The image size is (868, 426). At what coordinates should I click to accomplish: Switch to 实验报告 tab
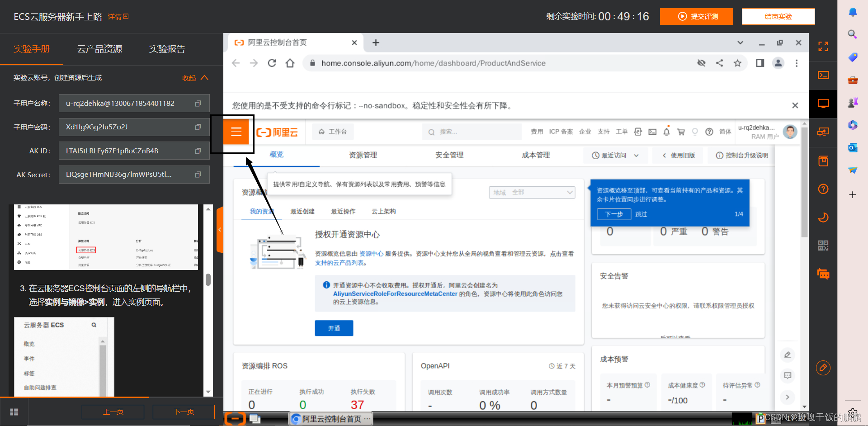pyautogui.click(x=167, y=49)
